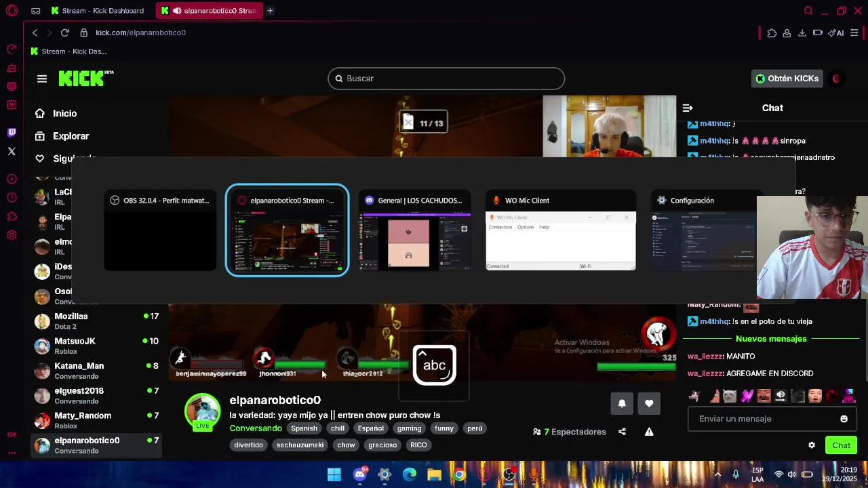Viewport: 868px width, 488px height.
Task: Select Configuración window in task switcher
Action: [x=703, y=231]
